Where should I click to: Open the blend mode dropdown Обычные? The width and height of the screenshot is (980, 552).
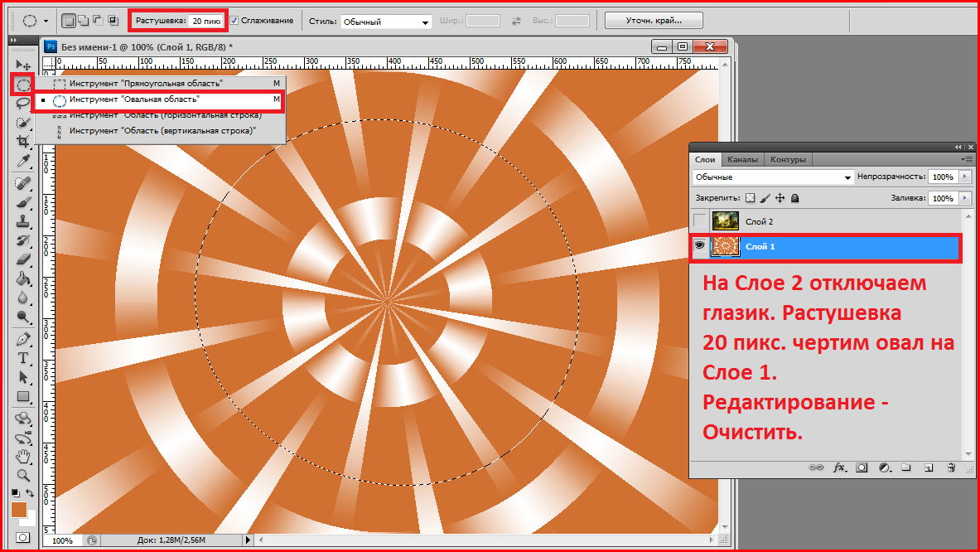click(773, 177)
